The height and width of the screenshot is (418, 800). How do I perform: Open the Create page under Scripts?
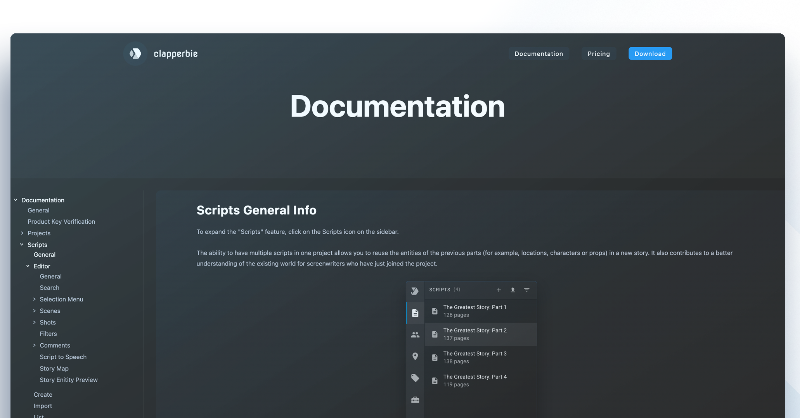tap(43, 395)
